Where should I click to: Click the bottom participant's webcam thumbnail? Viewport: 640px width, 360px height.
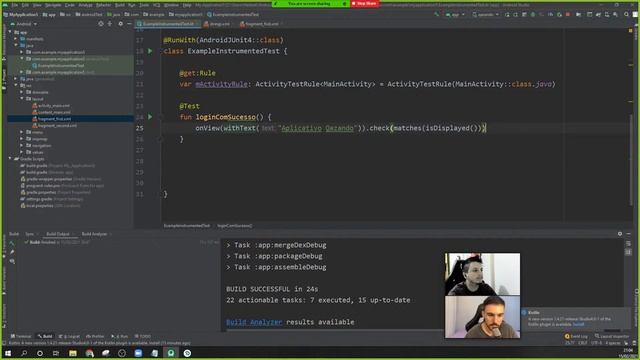point(482,317)
